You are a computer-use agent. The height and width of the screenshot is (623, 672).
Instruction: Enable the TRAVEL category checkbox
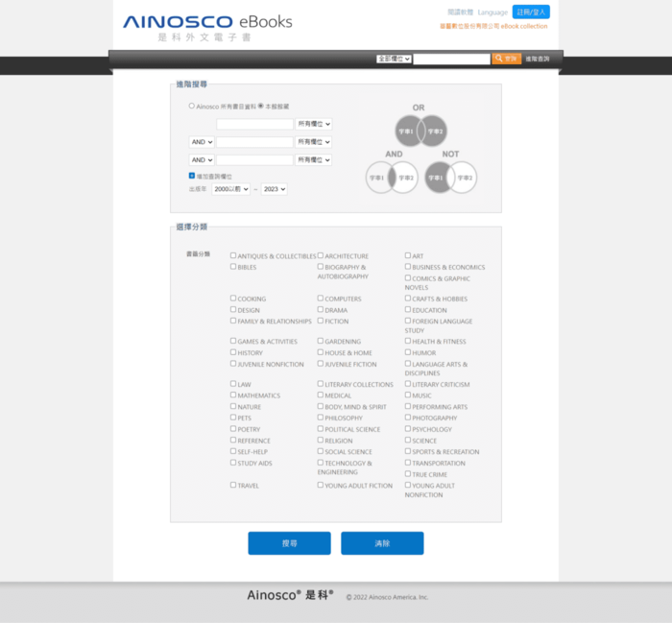(x=233, y=485)
